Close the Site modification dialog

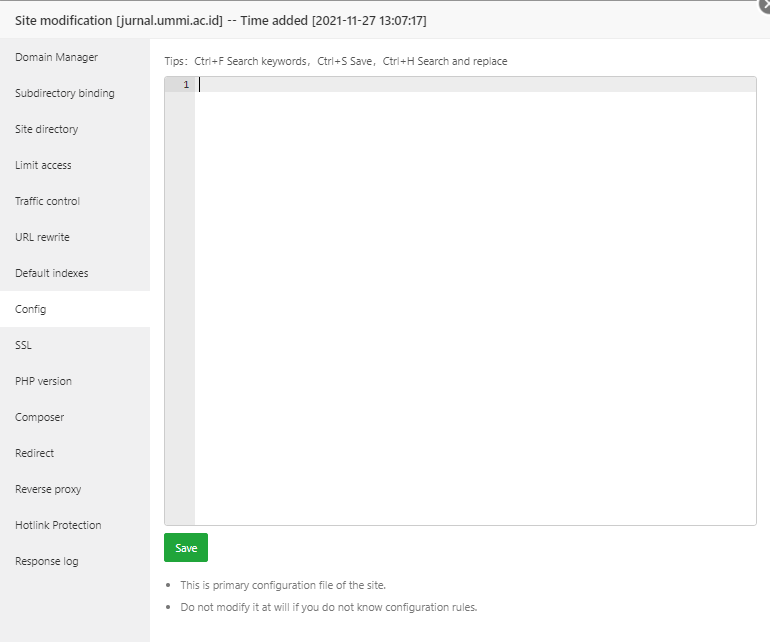click(x=765, y=5)
